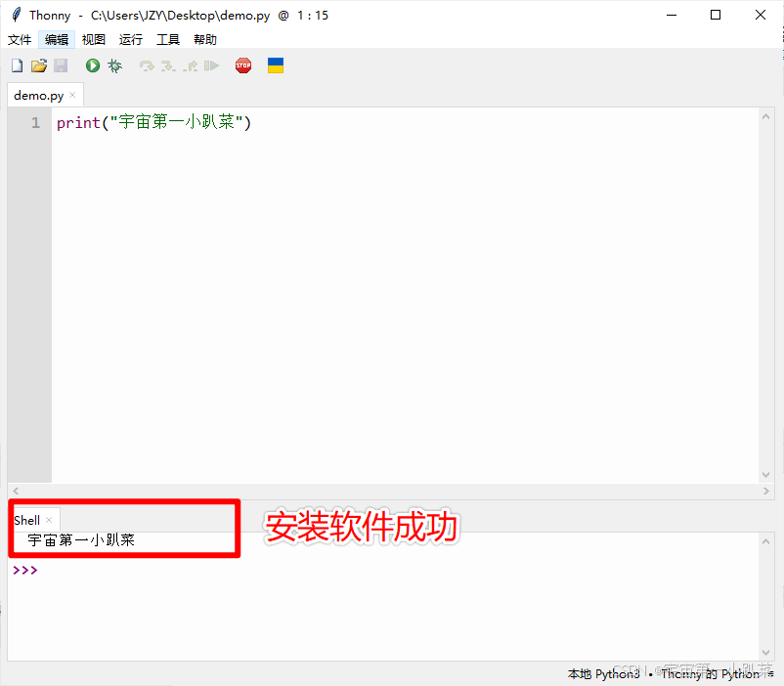Viewport: 784px width, 686px height.
Task: Click the Ukrainian flag toolbar icon
Action: (275, 64)
